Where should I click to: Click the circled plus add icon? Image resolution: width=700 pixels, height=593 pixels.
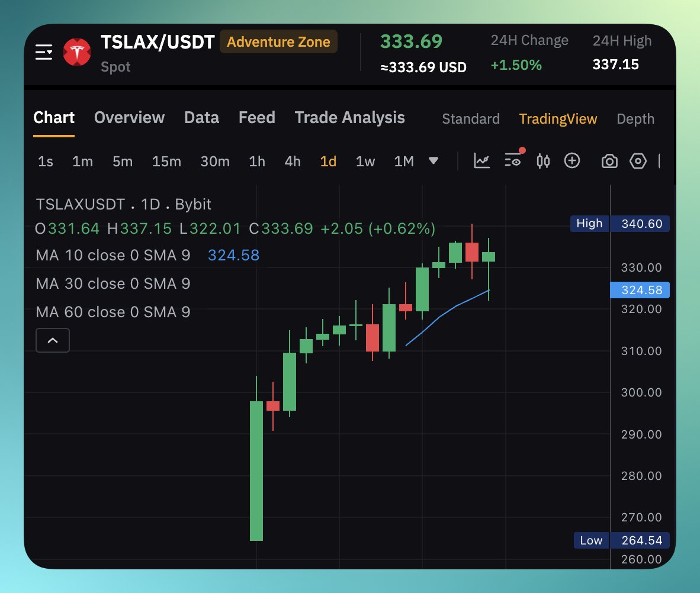(572, 160)
